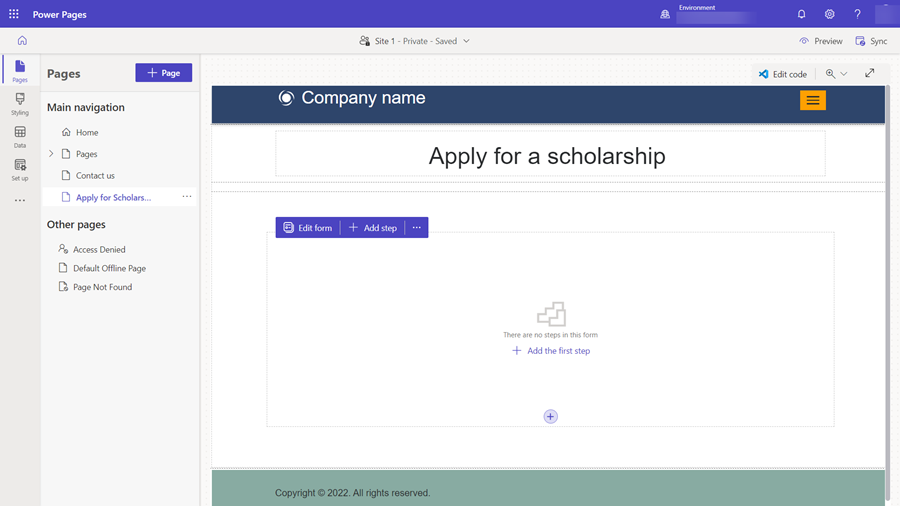
Task: Click the Edit form button
Action: [308, 228]
